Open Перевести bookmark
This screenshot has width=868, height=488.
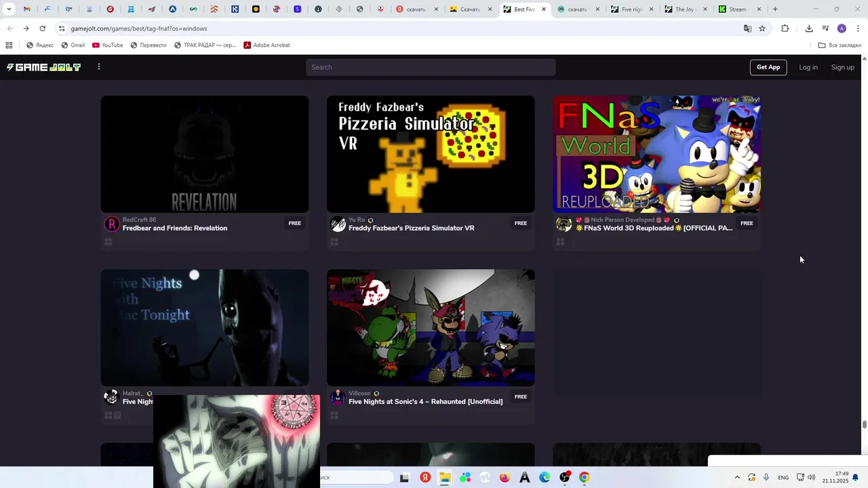click(x=148, y=45)
